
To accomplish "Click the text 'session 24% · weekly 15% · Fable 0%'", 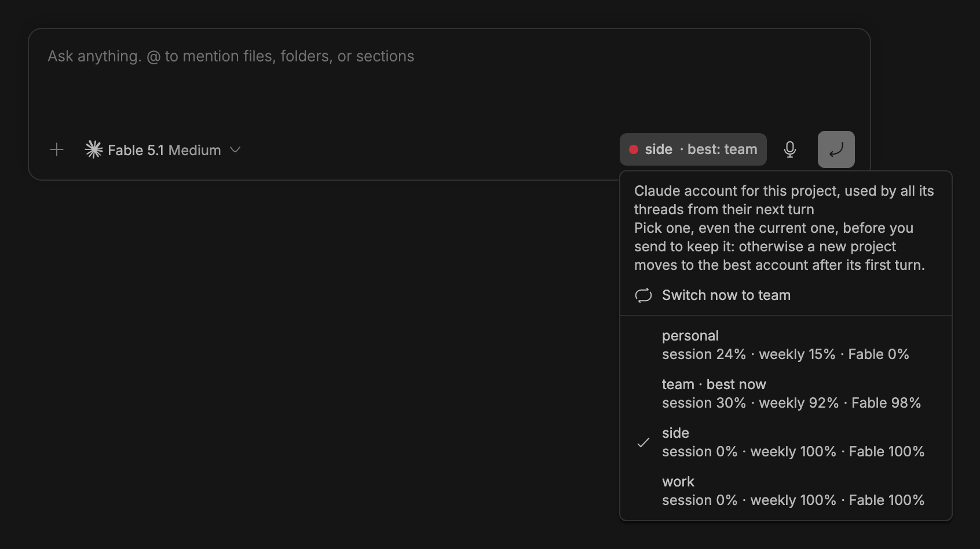I will [x=785, y=354].
